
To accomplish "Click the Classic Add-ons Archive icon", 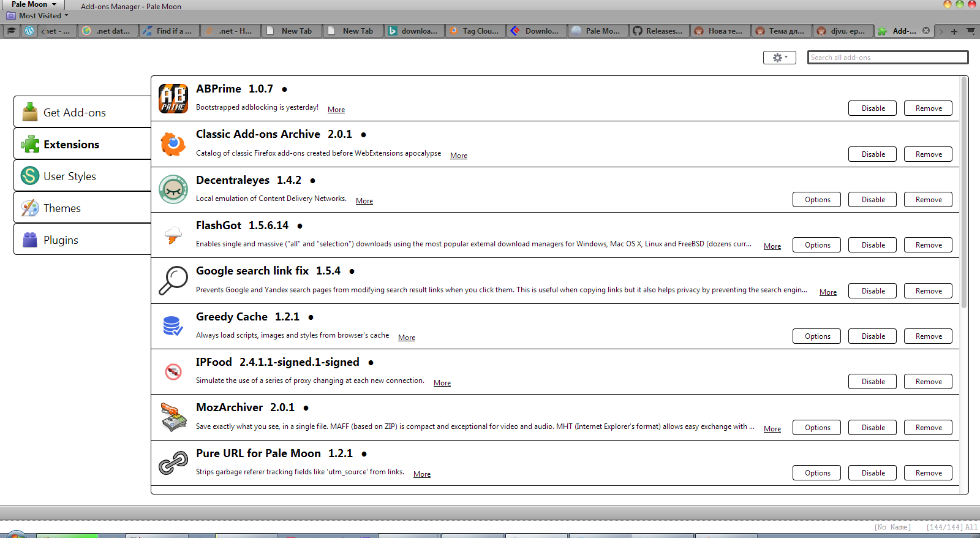I will coord(173,145).
